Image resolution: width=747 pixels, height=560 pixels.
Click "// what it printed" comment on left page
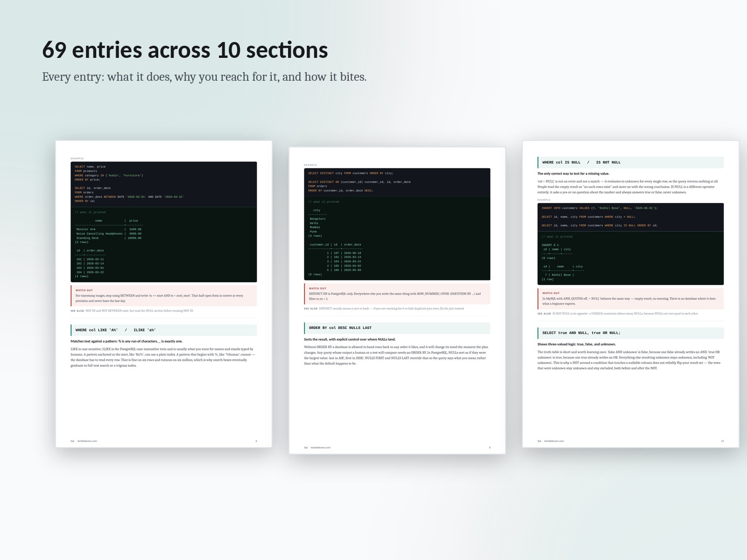pos(90,212)
